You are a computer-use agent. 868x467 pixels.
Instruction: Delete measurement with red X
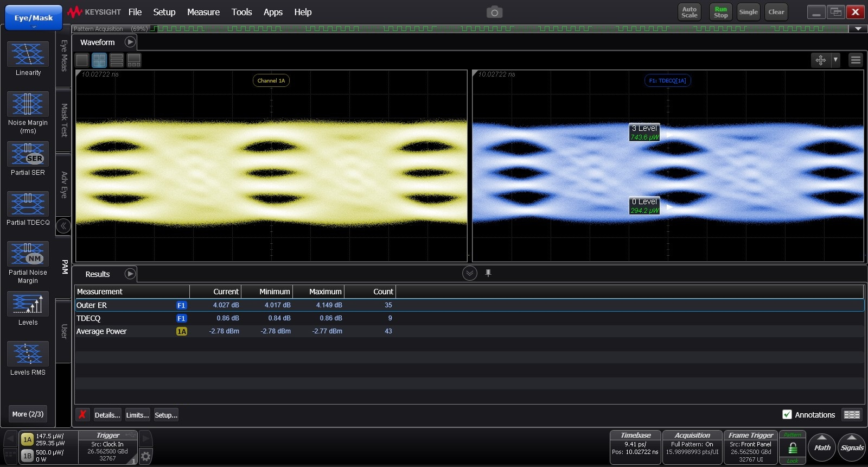click(82, 415)
